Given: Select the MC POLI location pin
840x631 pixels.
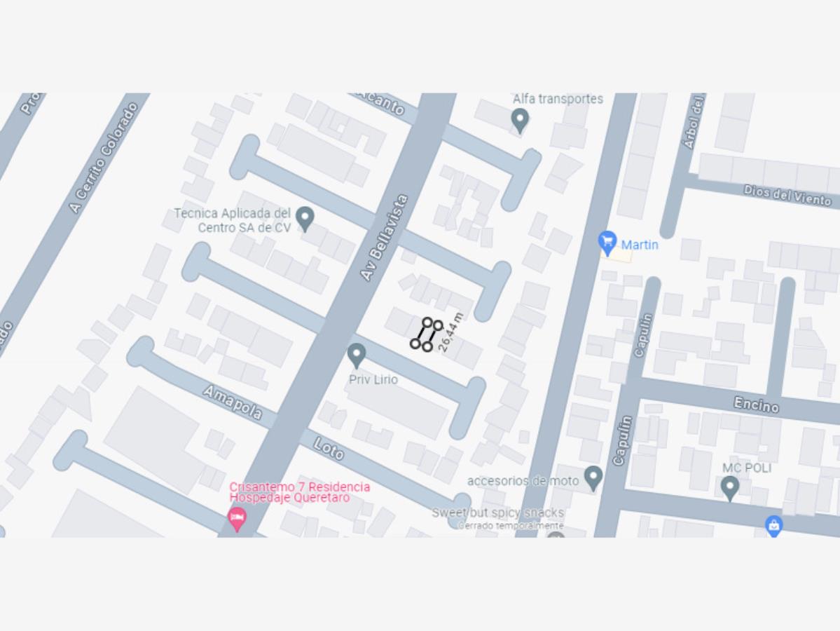Looking at the screenshot, I should coord(729,489).
